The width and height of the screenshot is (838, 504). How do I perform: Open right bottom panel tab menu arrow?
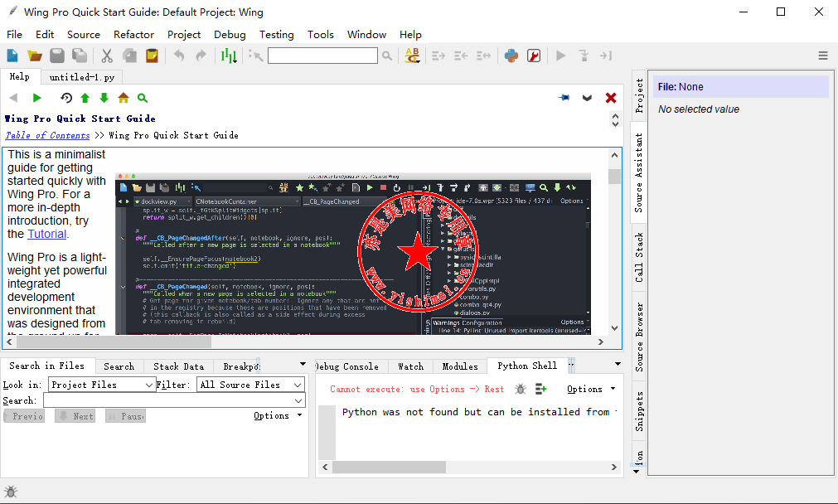618,365
